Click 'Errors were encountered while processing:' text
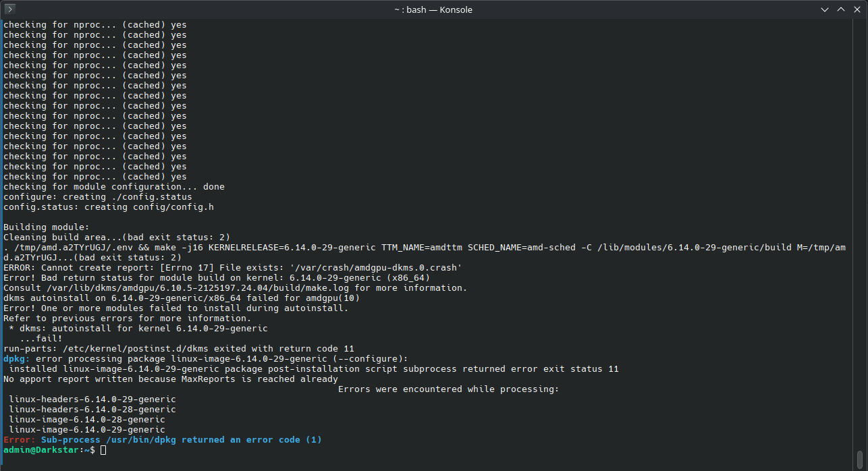Screen dimensions: 868x471 [449, 389]
